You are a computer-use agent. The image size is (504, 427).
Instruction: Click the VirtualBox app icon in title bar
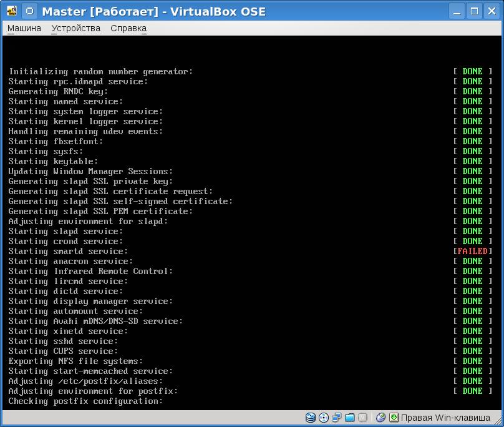[x=11, y=11]
